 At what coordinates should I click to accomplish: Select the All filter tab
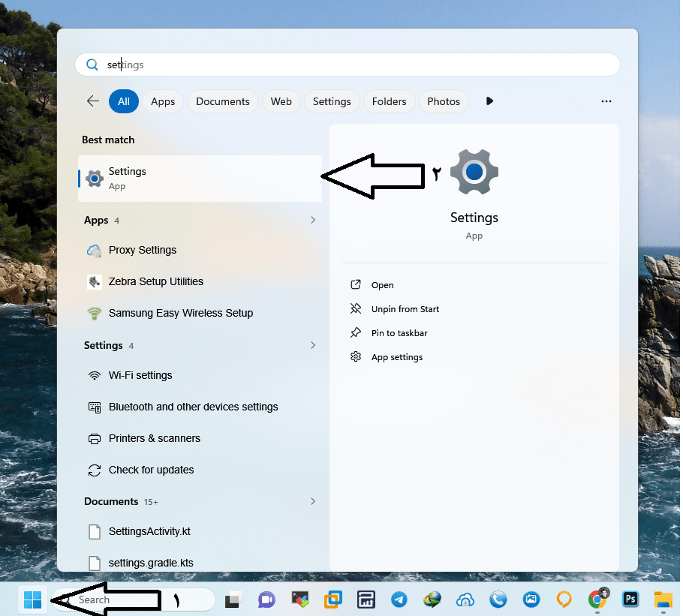[124, 101]
